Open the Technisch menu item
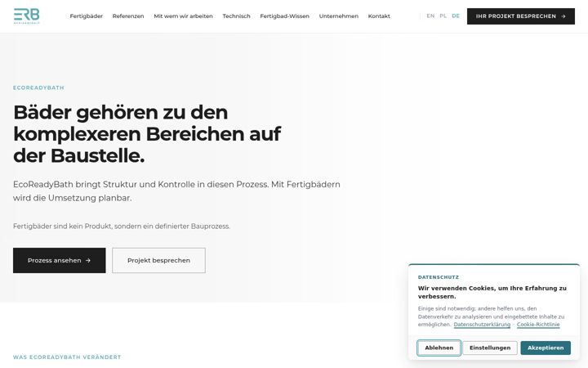Viewport: 588px width, 368px height. (236, 16)
